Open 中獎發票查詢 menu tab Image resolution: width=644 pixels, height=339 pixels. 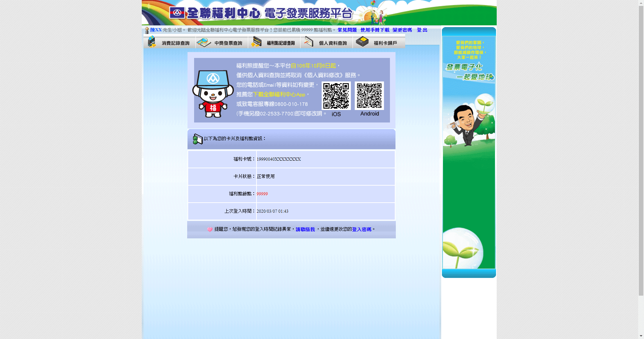pyautogui.click(x=222, y=42)
